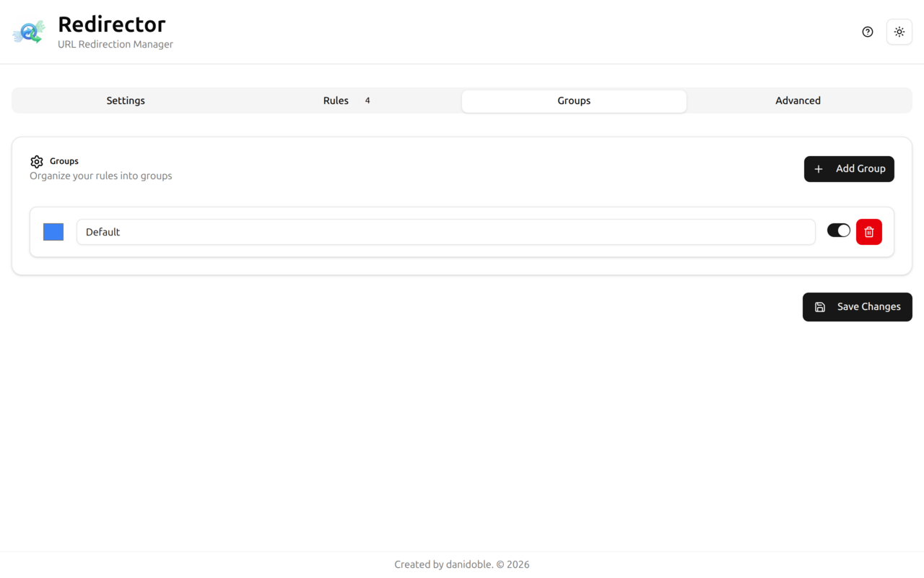Open the help question-mark icon
This screenshot has width=924, height=578.
click(867, 32)
